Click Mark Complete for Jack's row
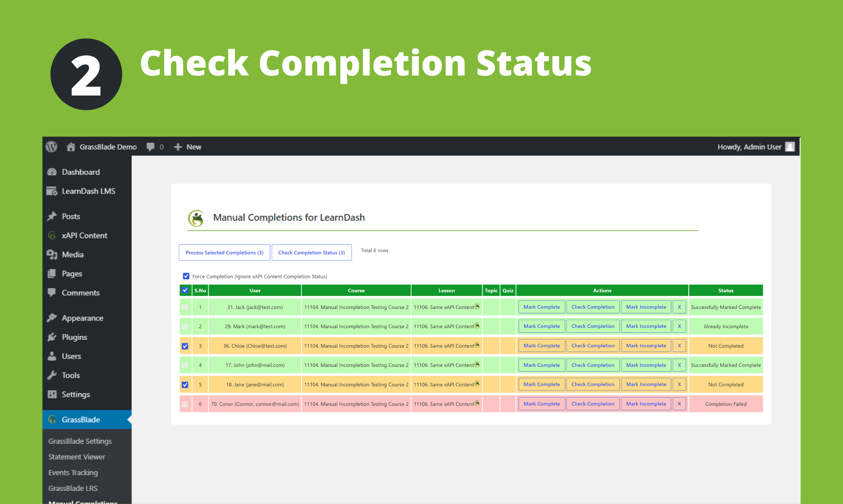Image resolution: width=843 pixels, height=504 pixels. pyautogui.click(x=542, y=307)
